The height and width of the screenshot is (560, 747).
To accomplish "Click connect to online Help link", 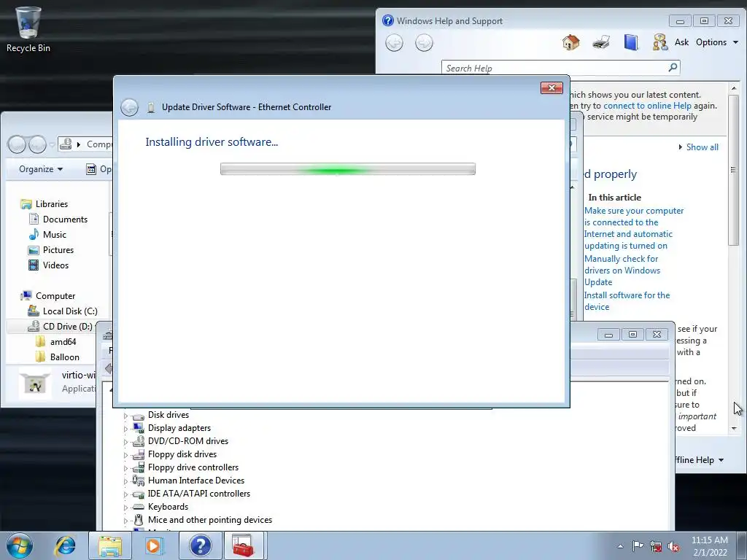I will point(647,106).
